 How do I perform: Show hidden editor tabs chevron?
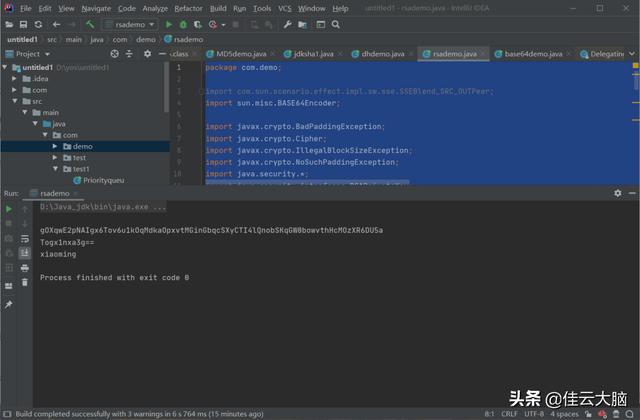pyautogui.click(x=632, y=54)
